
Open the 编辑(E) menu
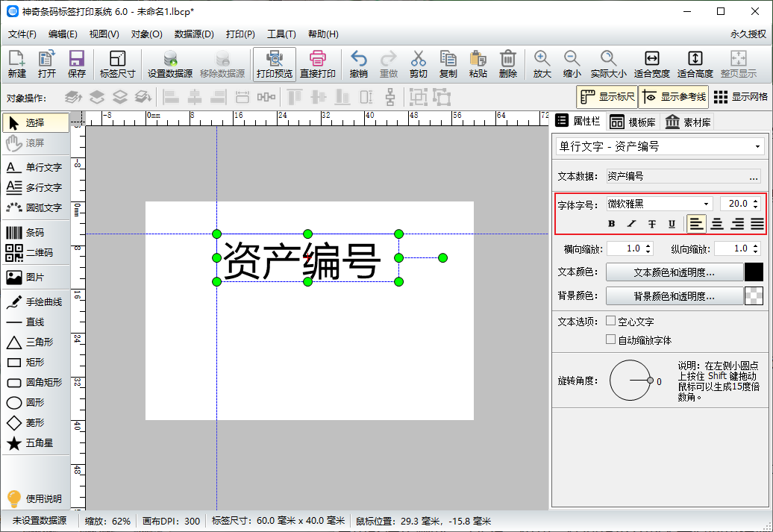click(63, 34)
